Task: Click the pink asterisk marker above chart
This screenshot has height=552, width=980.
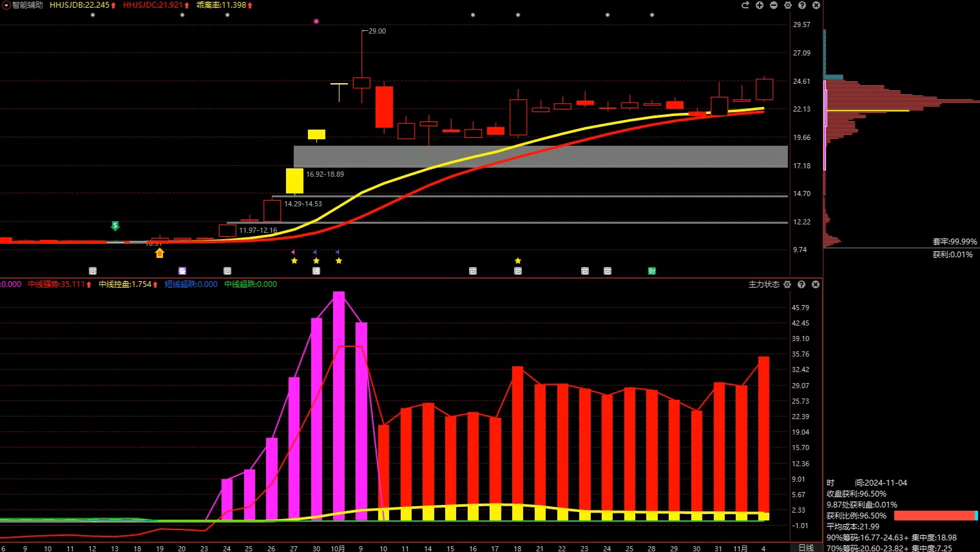Action: point(316,21)
